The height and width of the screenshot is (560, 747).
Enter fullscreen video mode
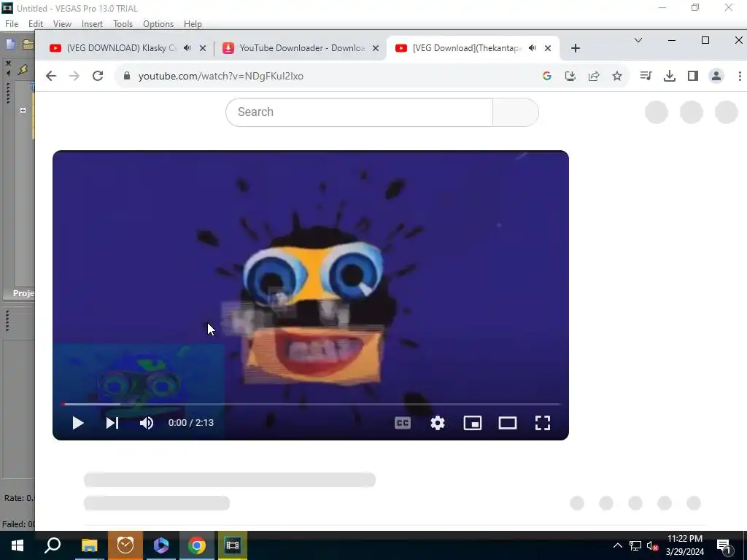(x=543, y=423)
